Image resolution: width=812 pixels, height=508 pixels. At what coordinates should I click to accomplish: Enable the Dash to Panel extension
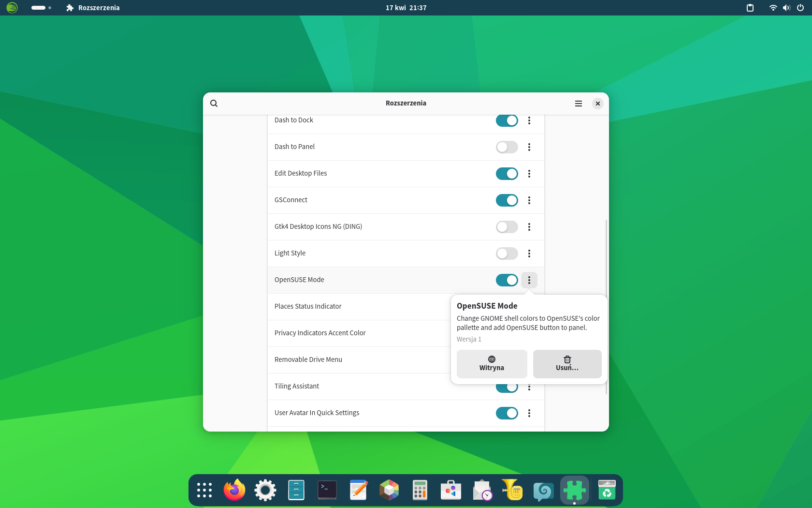click(507, 147)
